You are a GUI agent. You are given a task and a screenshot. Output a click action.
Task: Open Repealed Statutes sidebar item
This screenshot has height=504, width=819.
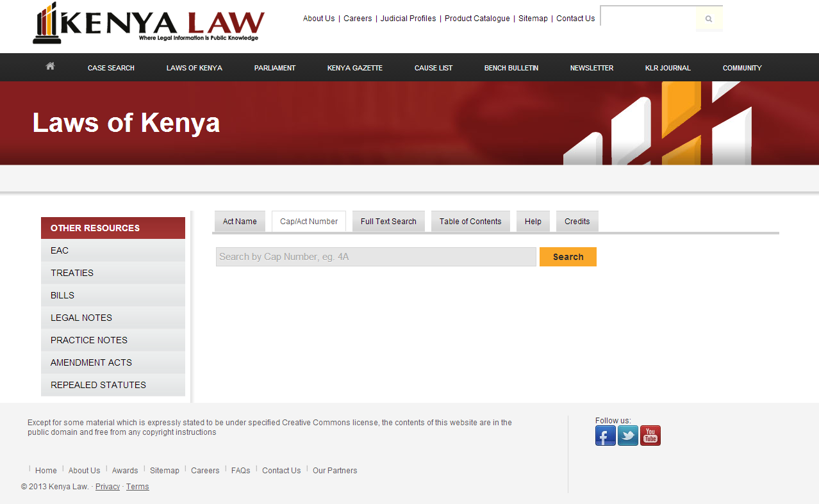pyautogui.click(x=113, y=385)
